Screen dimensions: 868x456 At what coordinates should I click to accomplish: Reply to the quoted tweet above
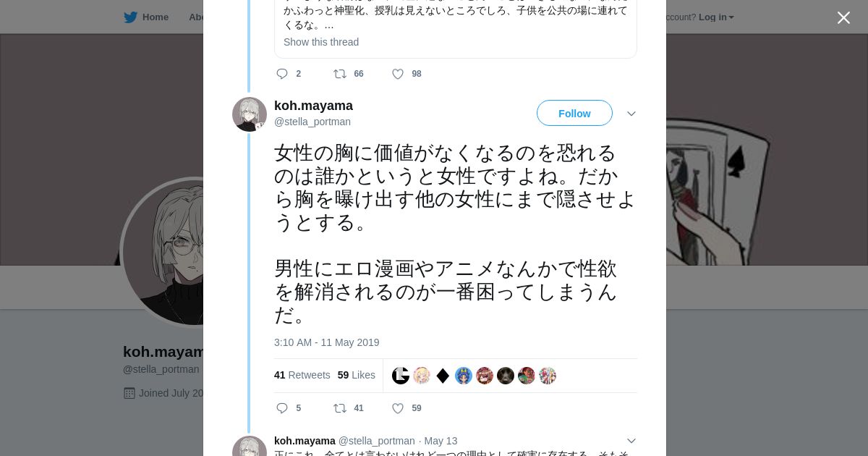click(x=282, y=74)
